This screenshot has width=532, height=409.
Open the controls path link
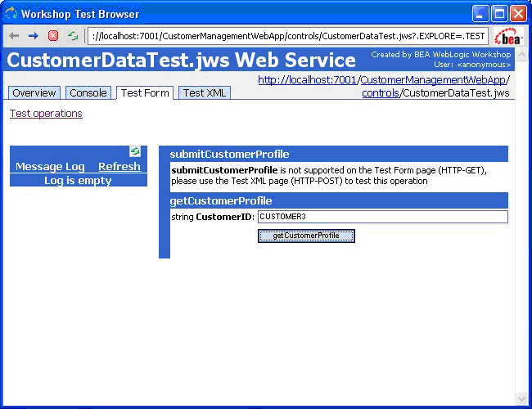[x=381, y=93]
